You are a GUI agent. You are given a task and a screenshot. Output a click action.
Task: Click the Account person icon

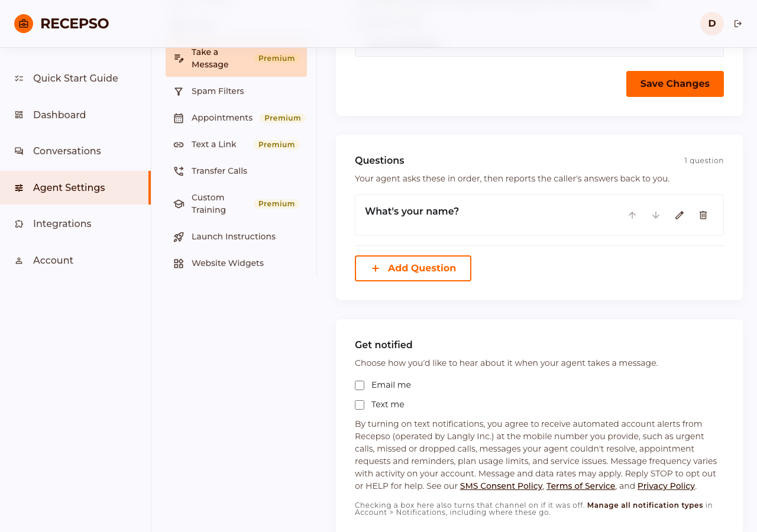click(x=19, y=261)
